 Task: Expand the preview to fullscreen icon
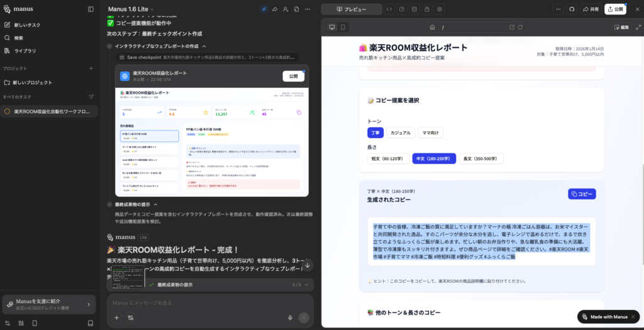click(638, 27)
